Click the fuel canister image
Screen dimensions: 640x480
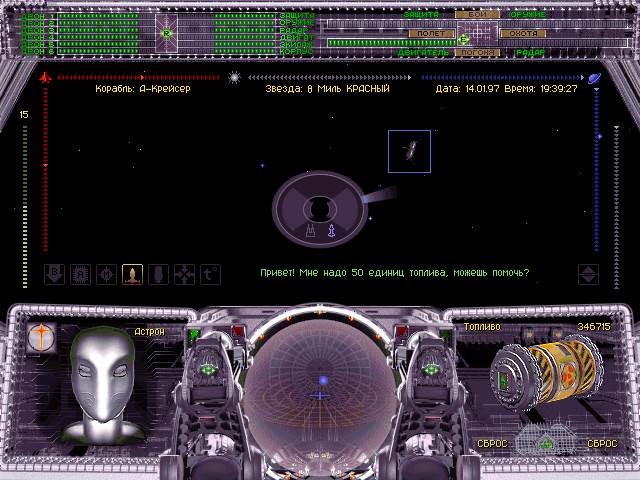pos(546,372)
